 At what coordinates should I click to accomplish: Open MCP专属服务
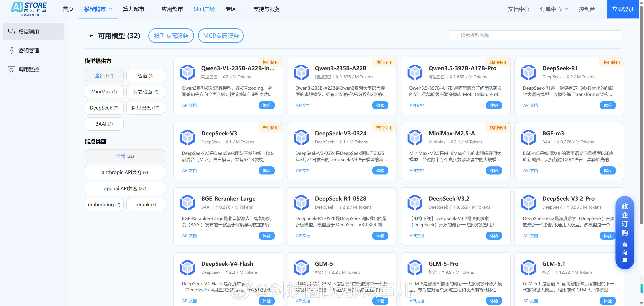click(221, 36)
